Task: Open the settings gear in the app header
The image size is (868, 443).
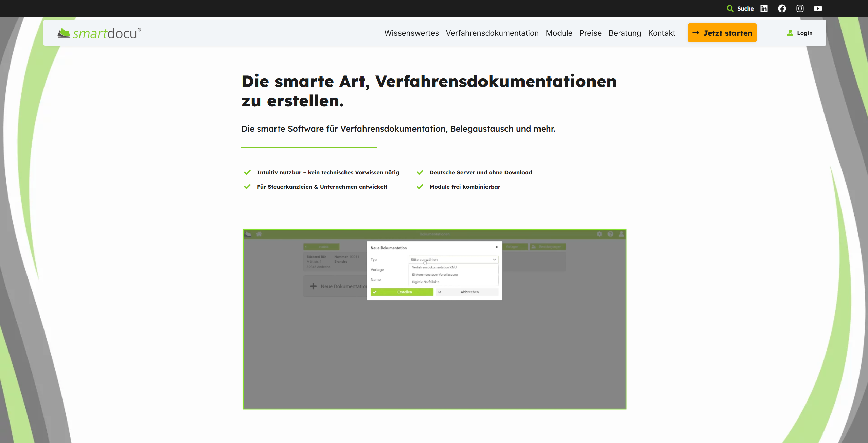Action: pos(599,234)
